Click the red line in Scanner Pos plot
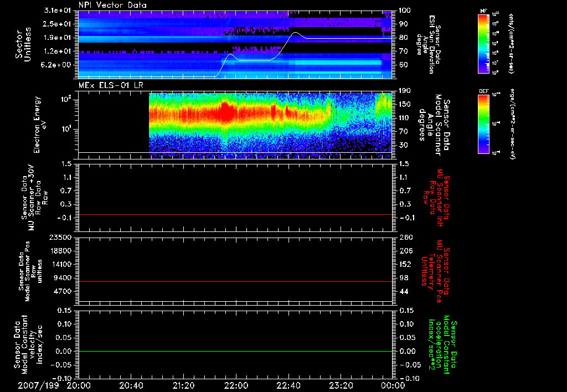This screenshot has height=392, width=567. pos(235,281)
